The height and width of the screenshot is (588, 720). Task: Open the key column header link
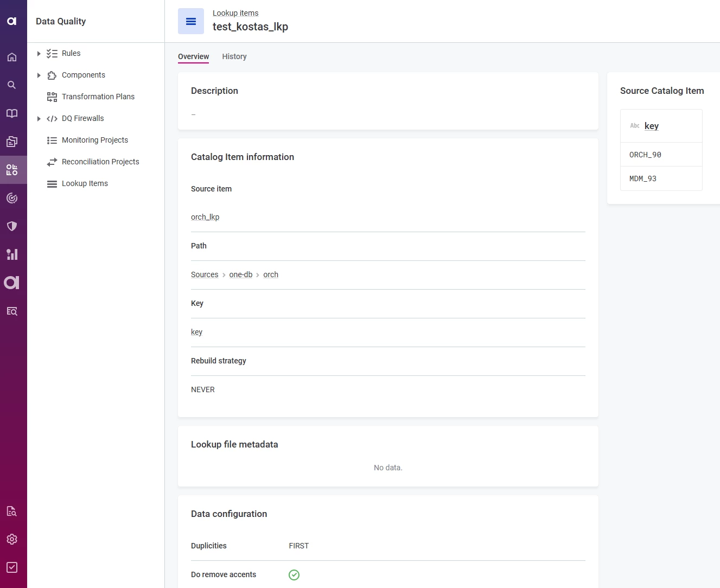652,126
